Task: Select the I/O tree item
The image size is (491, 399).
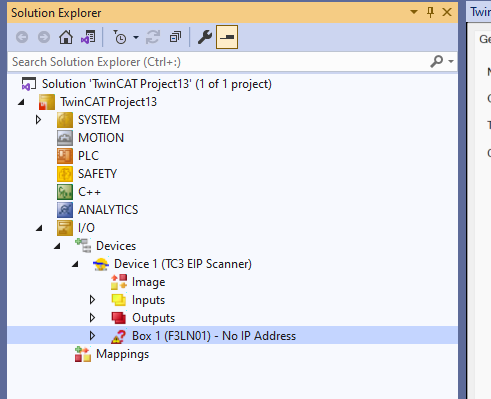Action: (86, 228)
